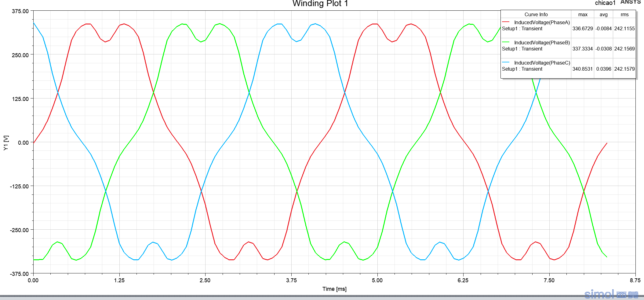The height and width of the screenshot is (300, 644).
Task: Click the 125.00 Y-axis tick label
Action: click(20, 99)
